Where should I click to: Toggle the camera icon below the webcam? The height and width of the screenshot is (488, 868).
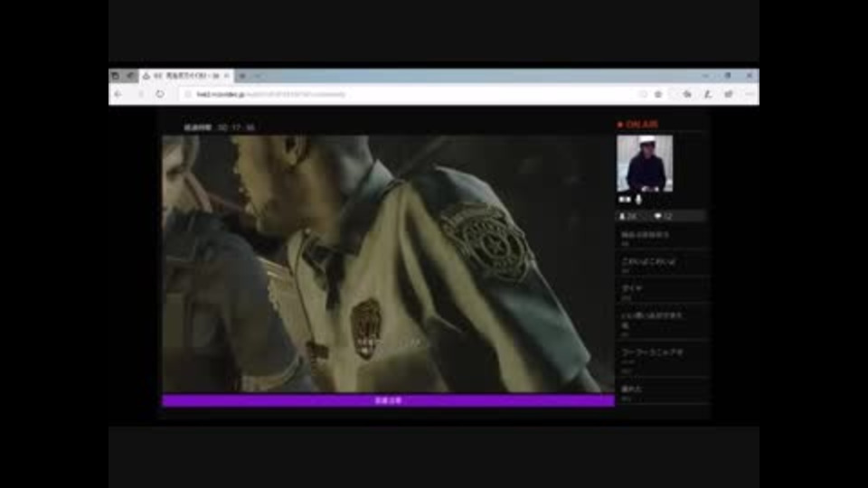click(625, 199)
